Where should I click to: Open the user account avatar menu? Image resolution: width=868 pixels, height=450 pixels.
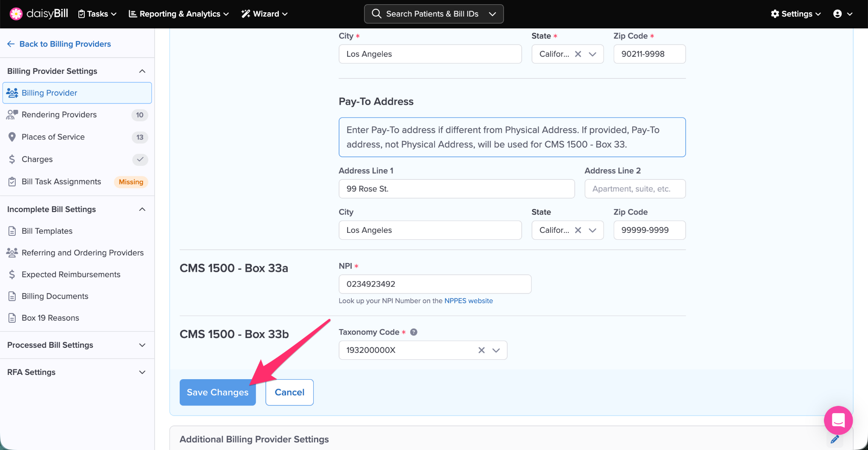843,14
